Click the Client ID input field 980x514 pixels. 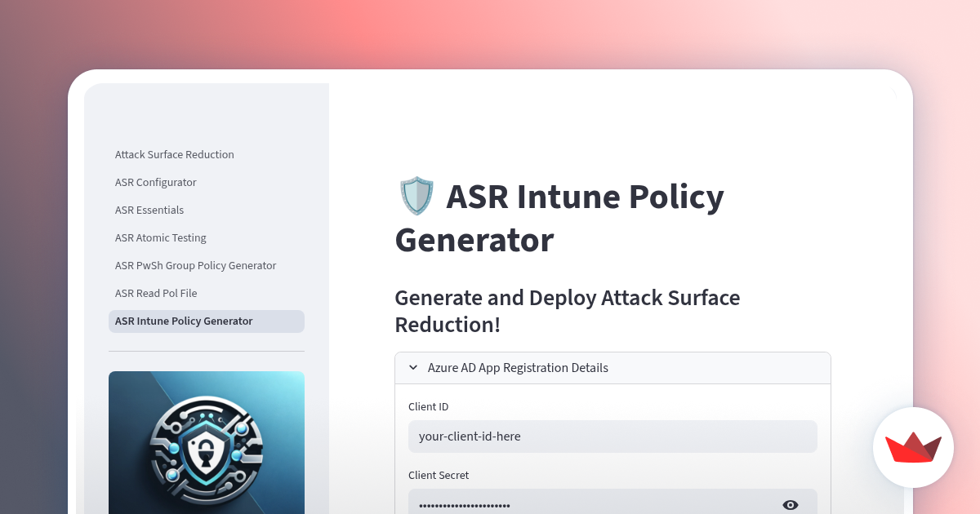612,436
